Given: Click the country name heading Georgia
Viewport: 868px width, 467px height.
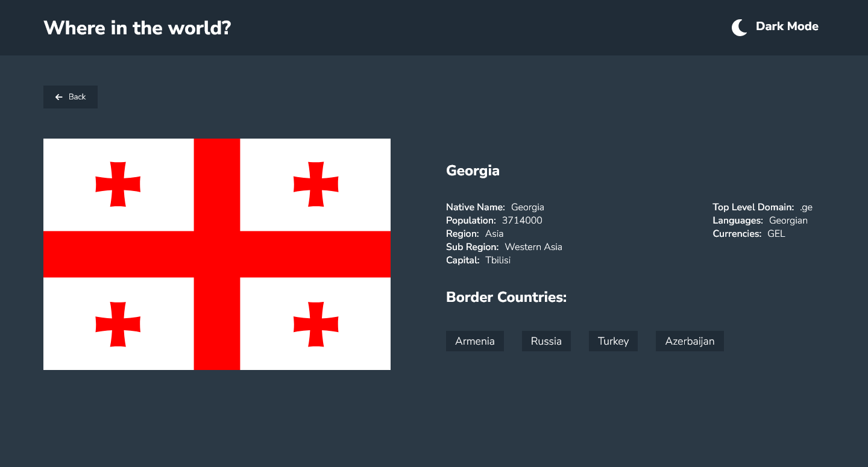Looking at the screenshot, I should point(473,171).
